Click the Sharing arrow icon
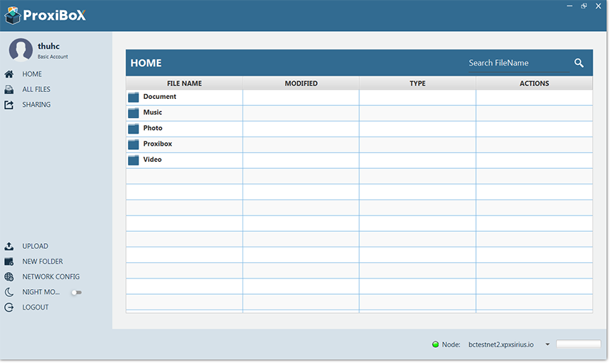Screen dimensions: 611x364 pos(9,105)
